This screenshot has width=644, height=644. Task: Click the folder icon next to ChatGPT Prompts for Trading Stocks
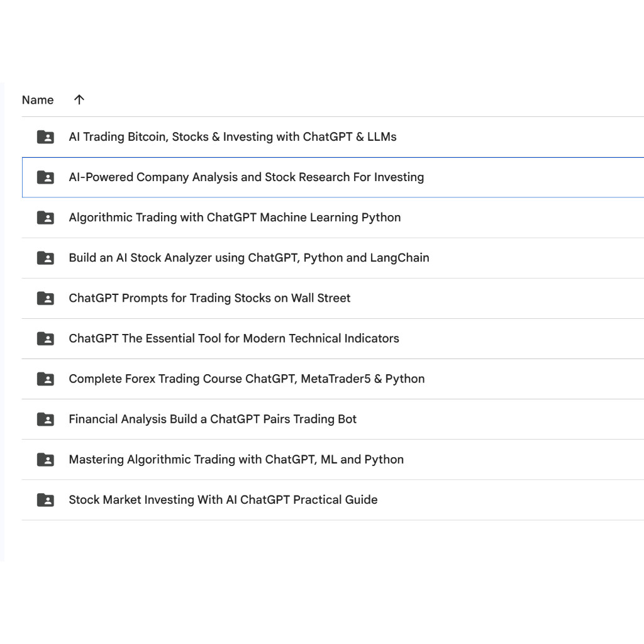click(45, 298)
